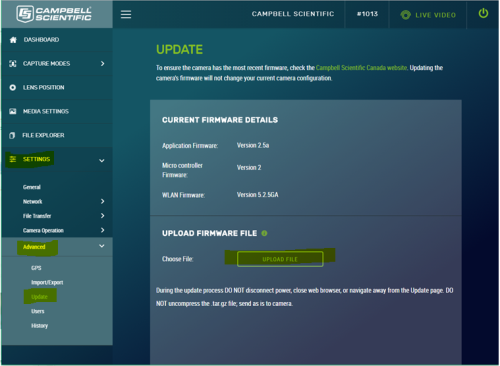Click the 'Choose File:' label
The height and width of the screenshot is (366, 500).
(x=178, y=259)
